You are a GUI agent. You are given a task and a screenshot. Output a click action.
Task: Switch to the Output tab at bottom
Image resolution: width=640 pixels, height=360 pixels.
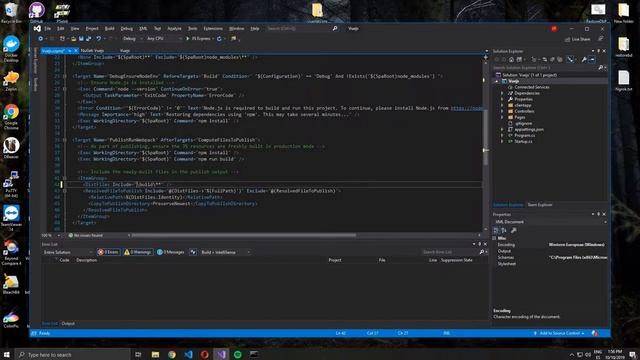[x=68, y=323]
